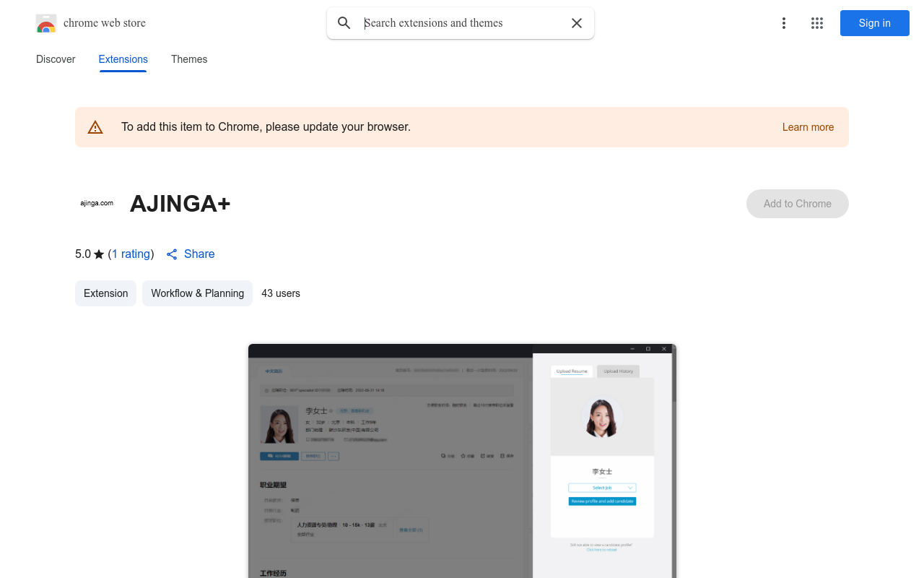924x578 pixels.
Task: Open the Workflow & Planning category
Action: [197, 293]
